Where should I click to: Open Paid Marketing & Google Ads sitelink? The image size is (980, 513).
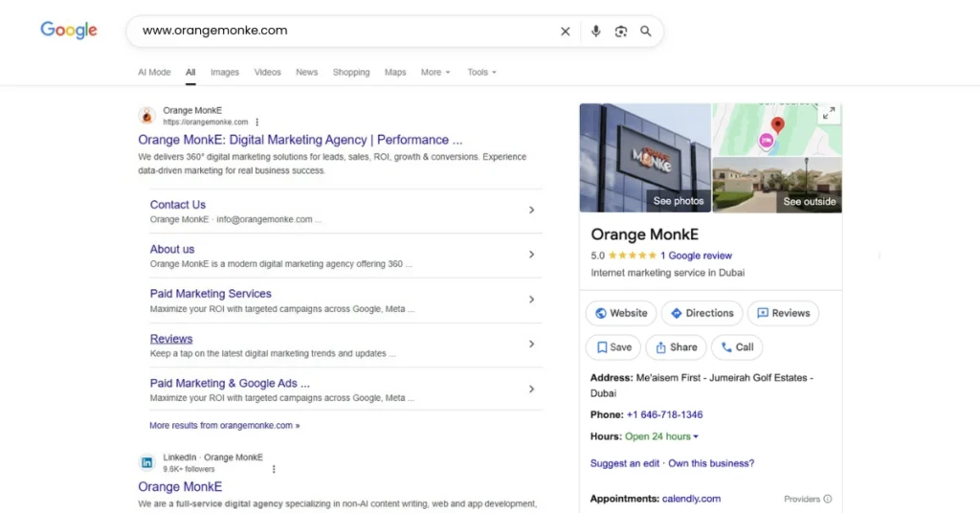230,383
